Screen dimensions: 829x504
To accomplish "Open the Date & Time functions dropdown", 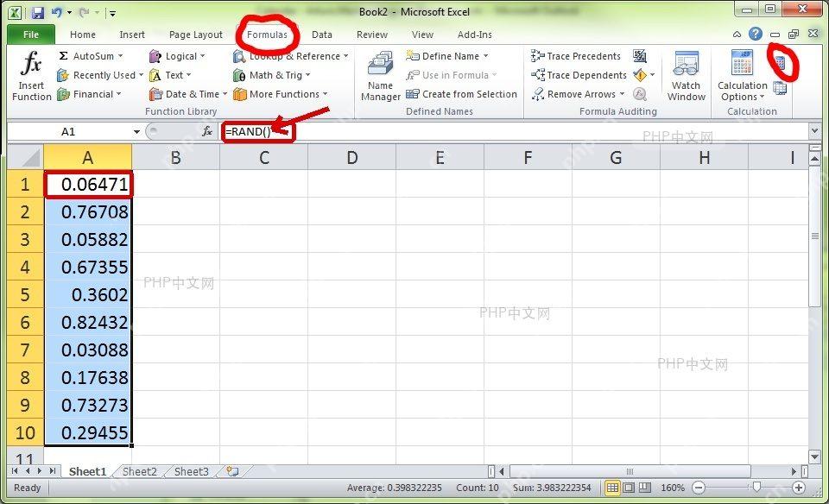I will [x=188, y=94].
